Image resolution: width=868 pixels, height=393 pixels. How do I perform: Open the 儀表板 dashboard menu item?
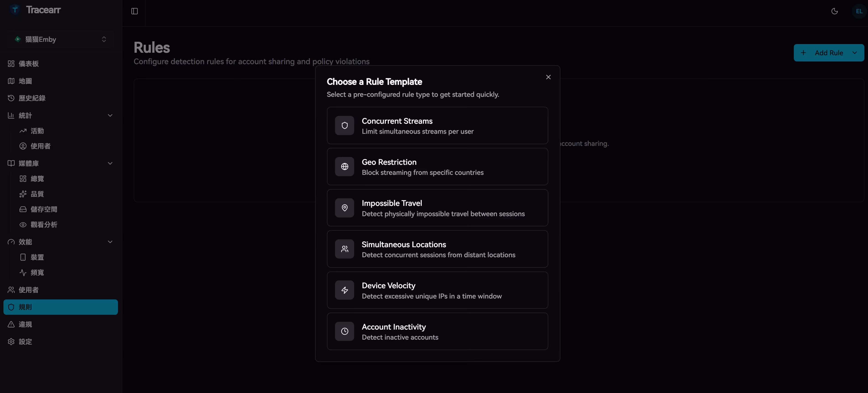point(29,64)
